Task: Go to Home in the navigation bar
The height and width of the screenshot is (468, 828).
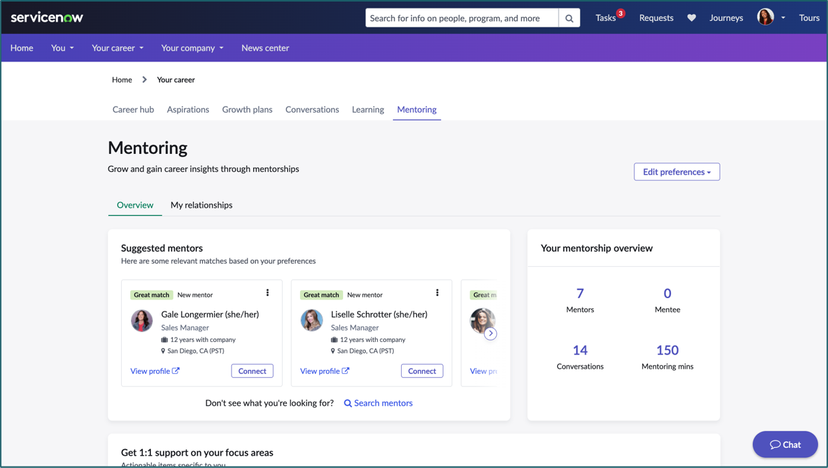Action: tap(22, 48)
